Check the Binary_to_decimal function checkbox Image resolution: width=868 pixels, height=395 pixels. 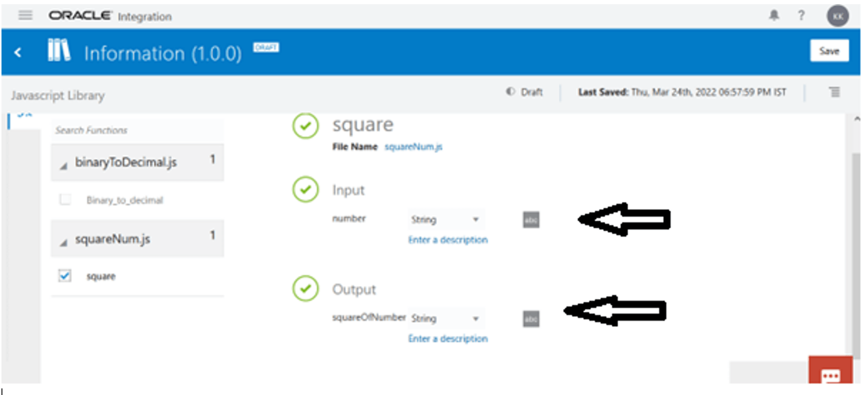pos(65,199)
